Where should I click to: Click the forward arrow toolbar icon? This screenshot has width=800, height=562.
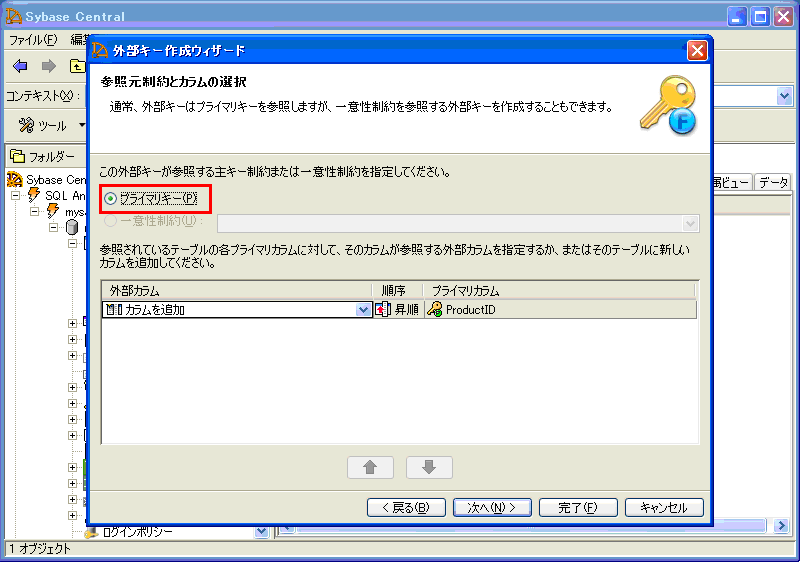(x=48, y=66)
